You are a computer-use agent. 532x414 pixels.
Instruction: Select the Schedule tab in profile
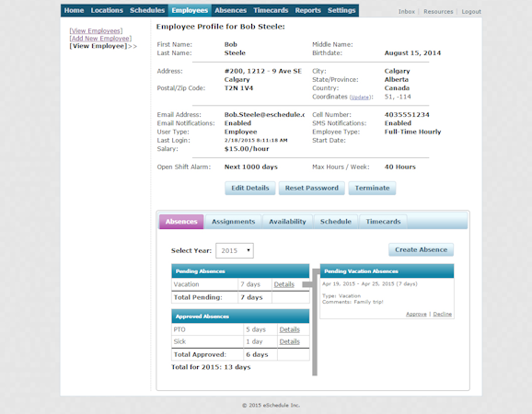tap(336, 222)
